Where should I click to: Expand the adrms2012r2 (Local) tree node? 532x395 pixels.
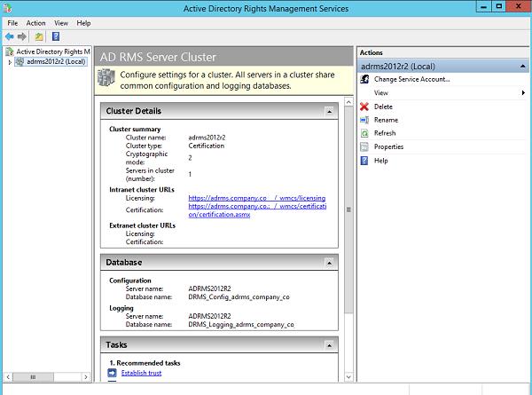click(10, 62)
